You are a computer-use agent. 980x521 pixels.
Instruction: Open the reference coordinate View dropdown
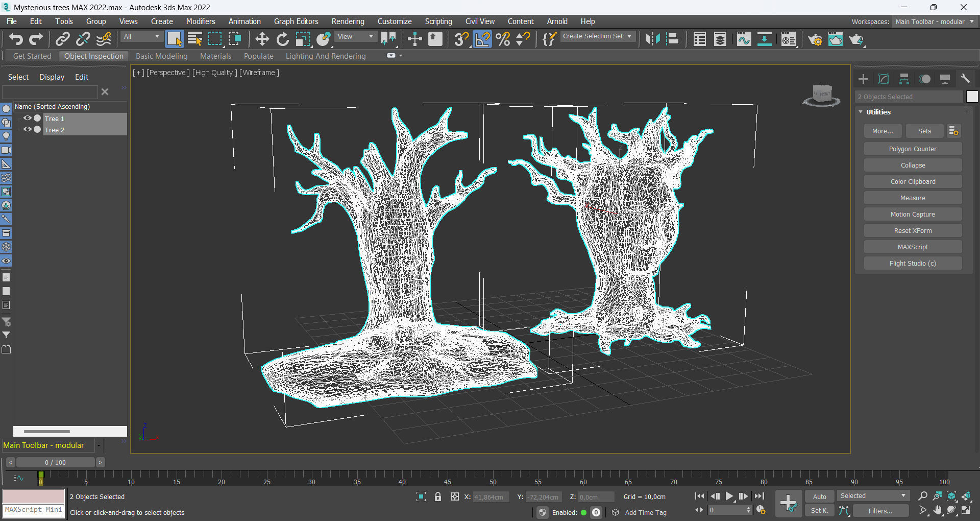click(x=356, y=36)
